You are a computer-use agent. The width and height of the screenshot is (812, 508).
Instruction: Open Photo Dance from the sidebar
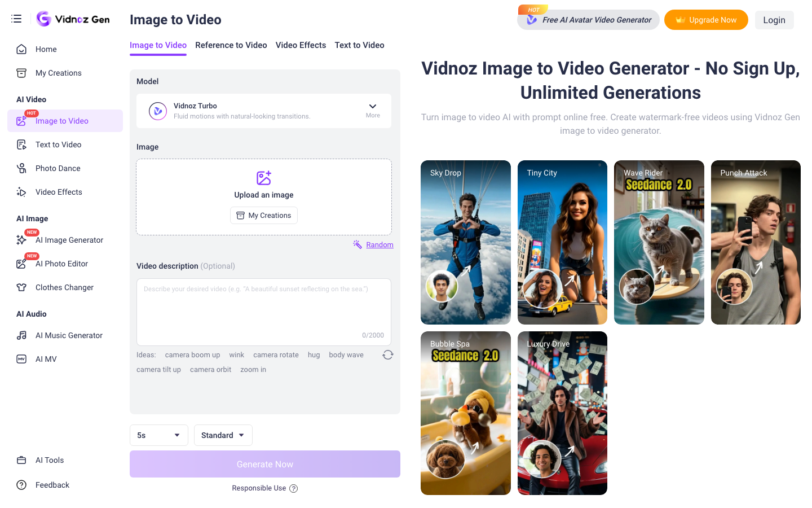tap(65, 168)
